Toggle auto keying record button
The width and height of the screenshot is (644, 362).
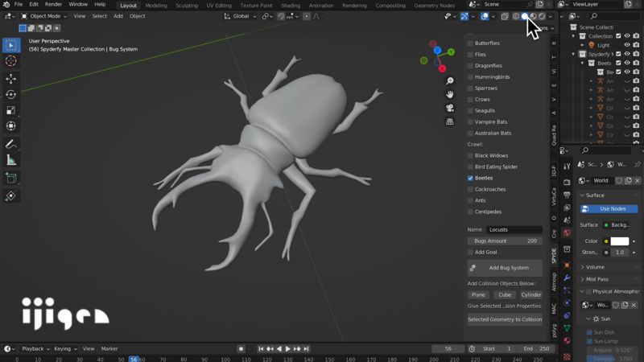(241, 349)
